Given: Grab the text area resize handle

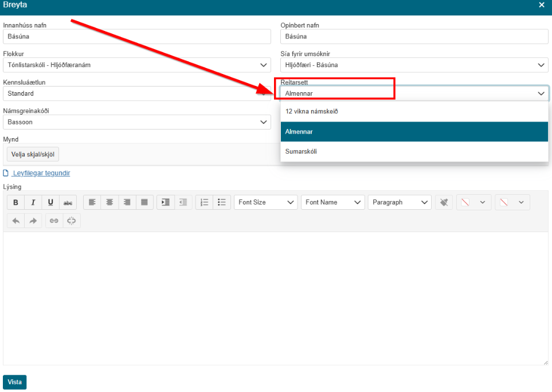Looking at the screenshot, I should [546, 362].
